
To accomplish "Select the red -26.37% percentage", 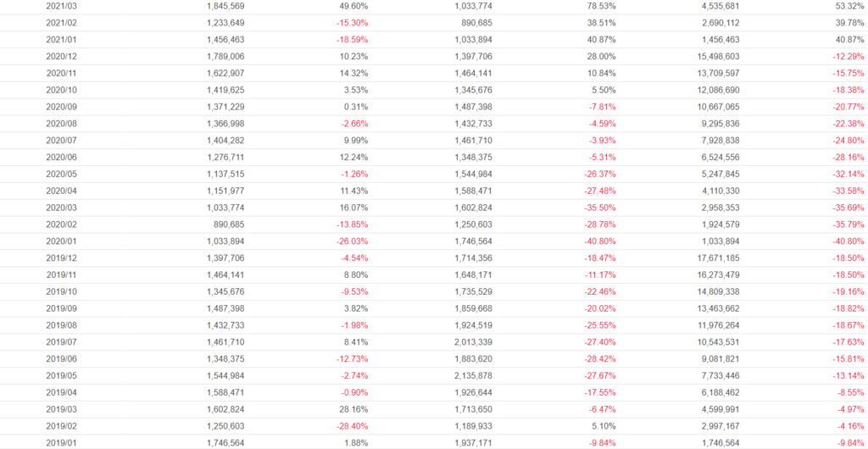I will pyautogui.click(x=598, y=174).
